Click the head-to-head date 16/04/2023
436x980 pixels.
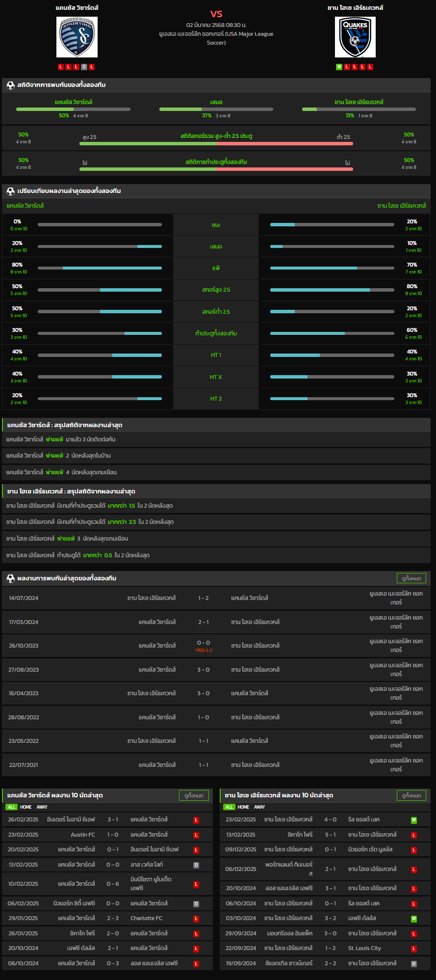click(24, 693)
